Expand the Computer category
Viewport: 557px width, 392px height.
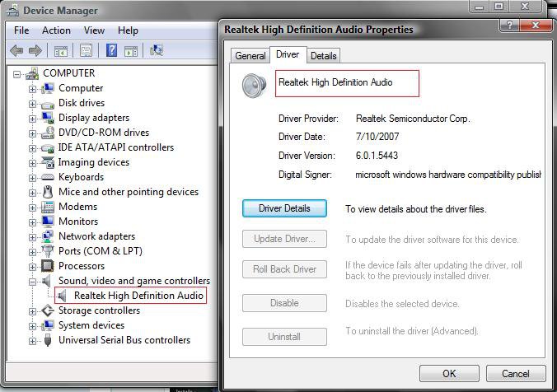point(32,89)
